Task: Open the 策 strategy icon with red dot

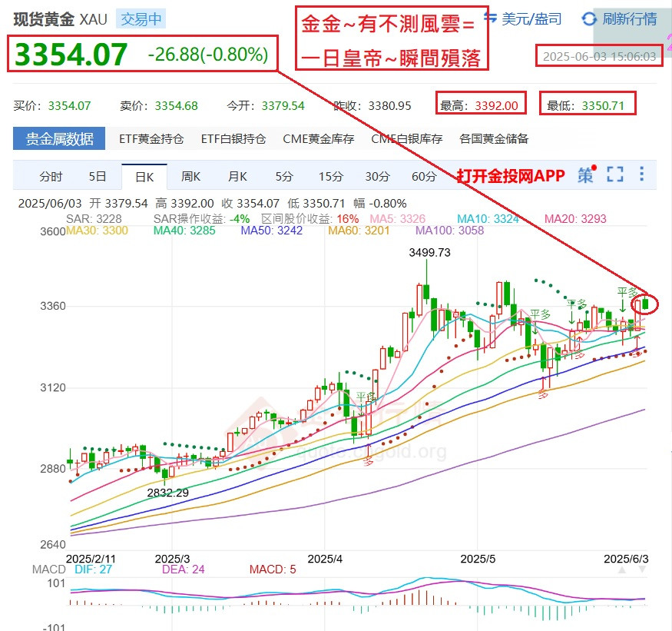Action: pos(587,174)
